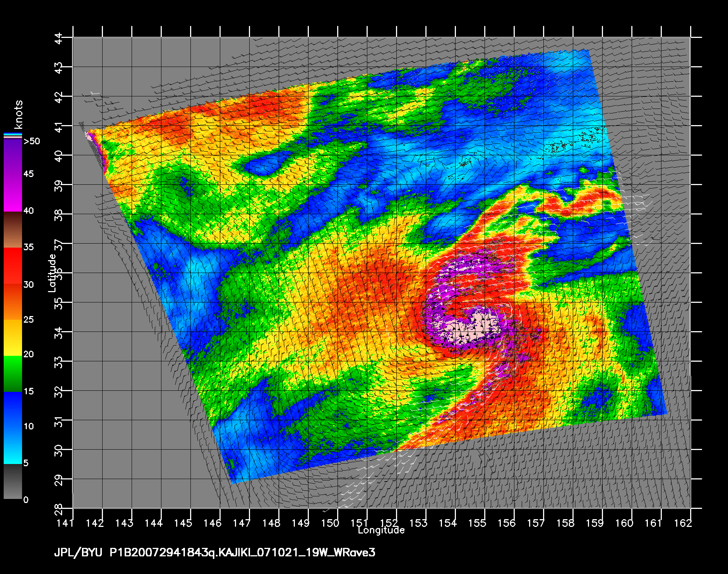
Task: Click the yellow 20-25 knots color bar segment
Action: pyautogui.click(x=13, y=338)
